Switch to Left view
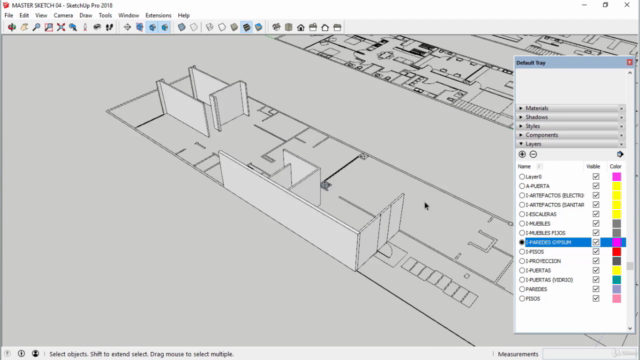 point(338,27)
